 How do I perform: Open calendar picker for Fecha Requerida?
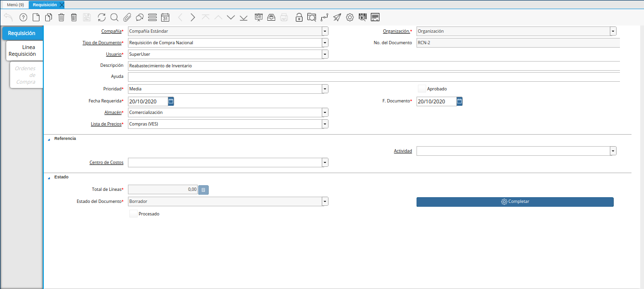[x=171, y=101]
